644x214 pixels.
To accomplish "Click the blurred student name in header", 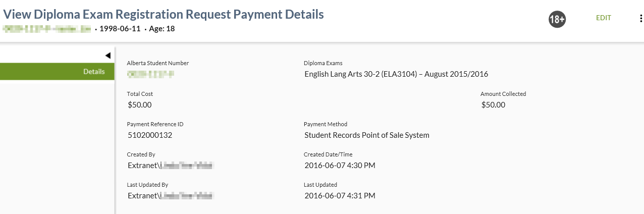I will pyautogui.click(x=47, y=29).
